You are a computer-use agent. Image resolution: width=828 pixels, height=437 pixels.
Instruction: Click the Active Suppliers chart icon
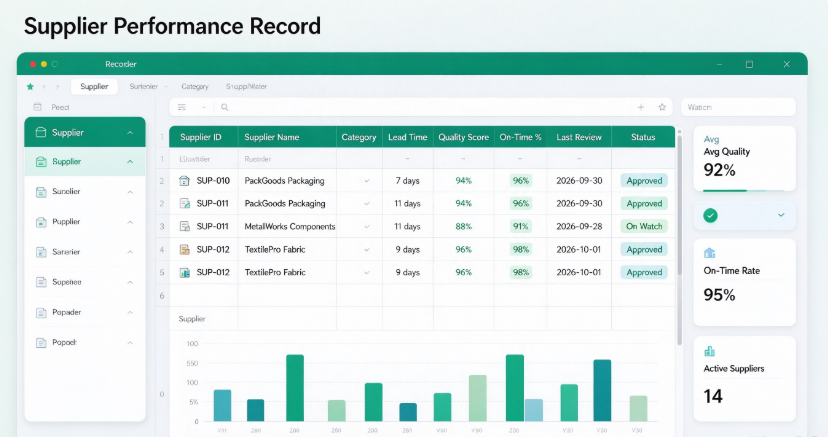710,351
